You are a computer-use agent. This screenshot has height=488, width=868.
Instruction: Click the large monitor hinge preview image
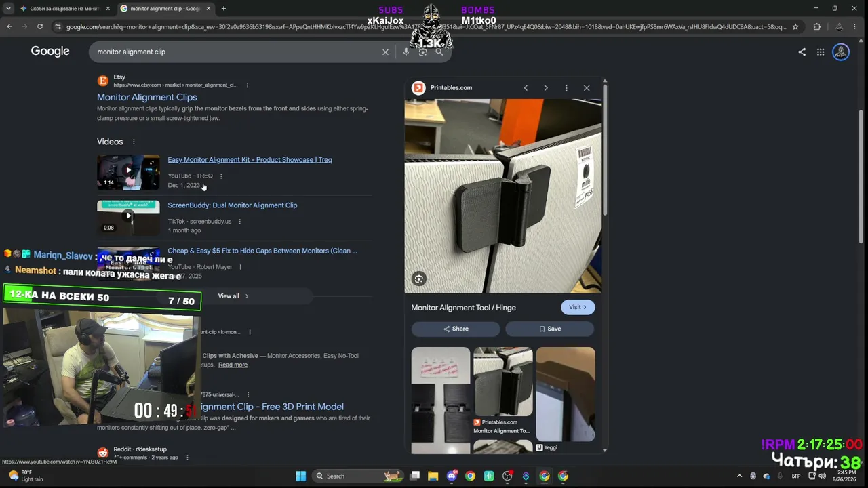503,196
